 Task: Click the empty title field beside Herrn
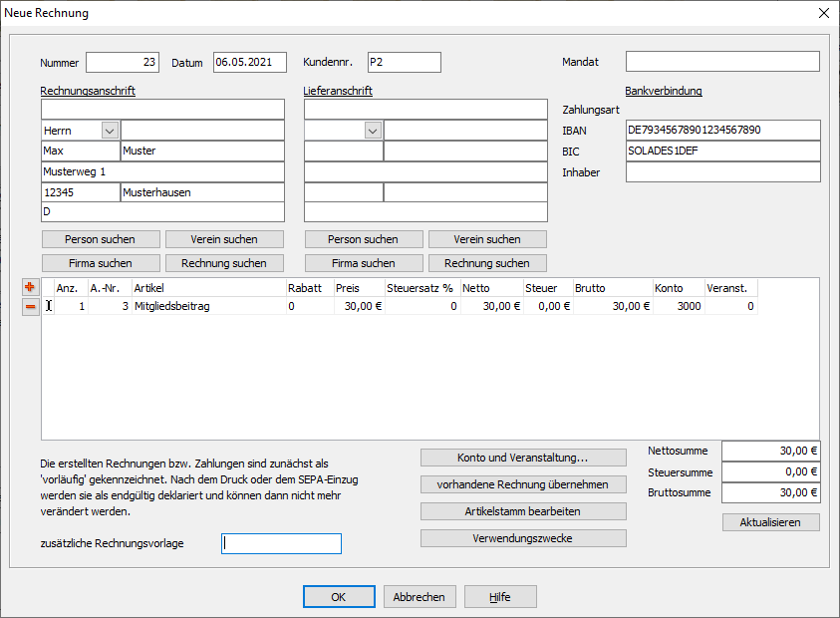coord(203,131)
